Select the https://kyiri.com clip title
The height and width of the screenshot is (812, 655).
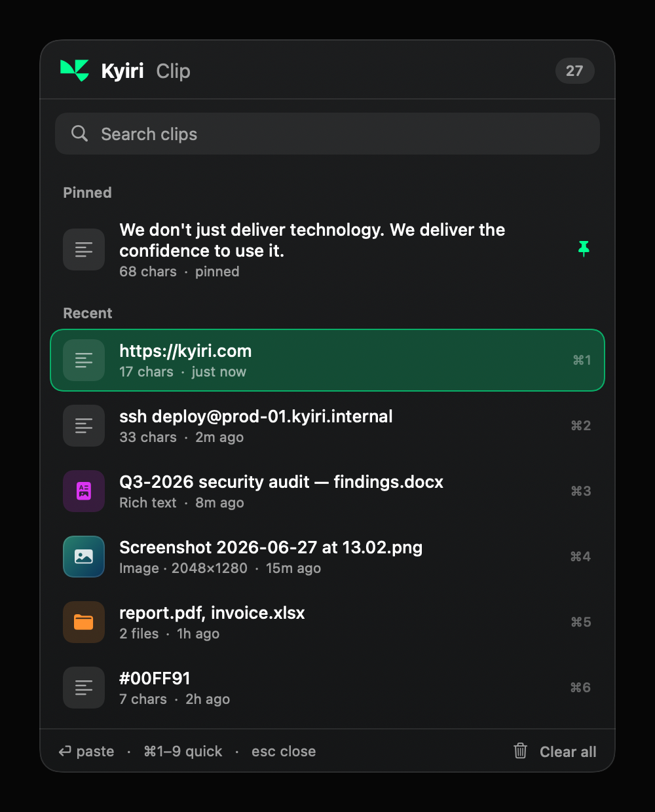point(185,351)
